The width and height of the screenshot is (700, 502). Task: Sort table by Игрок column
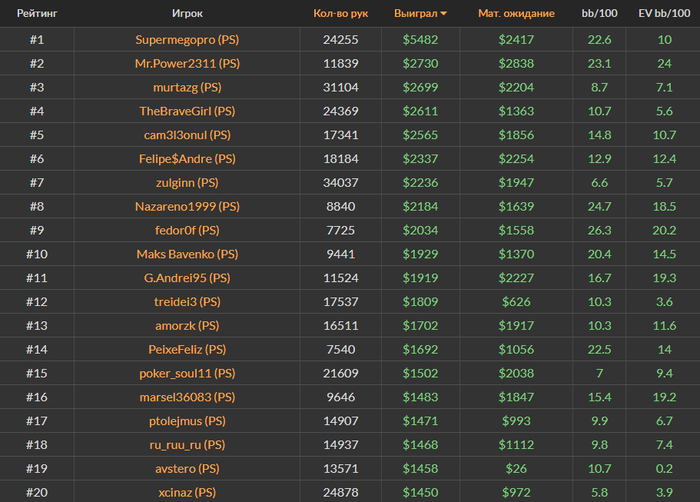click(187, 14)
